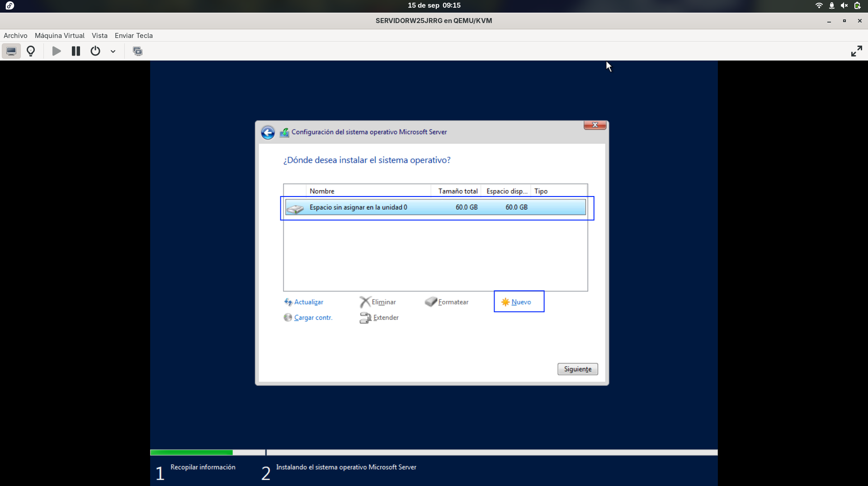Load a driver with Cargar contr.
The image size is (868, 486).
(308, 318)
